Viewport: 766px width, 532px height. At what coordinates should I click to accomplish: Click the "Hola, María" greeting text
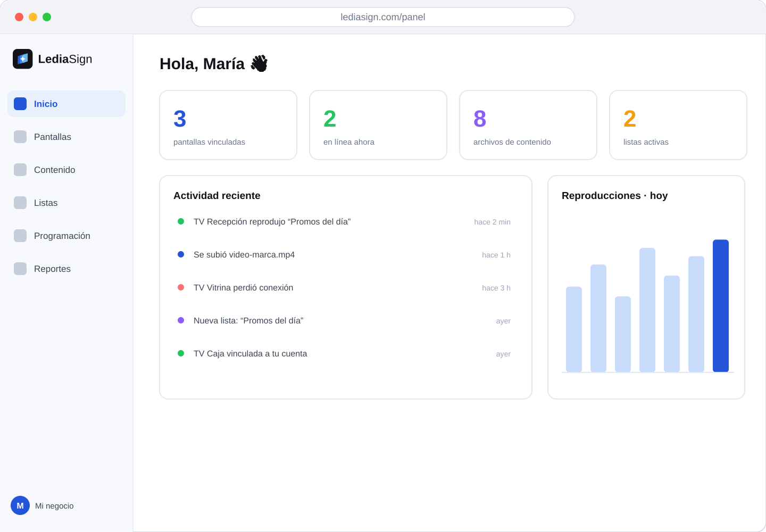pyautogui.click(x=202, y=64)
